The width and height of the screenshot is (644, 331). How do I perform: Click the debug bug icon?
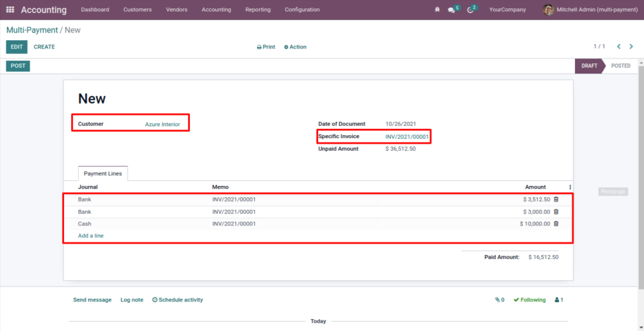(x=437, y=9)
